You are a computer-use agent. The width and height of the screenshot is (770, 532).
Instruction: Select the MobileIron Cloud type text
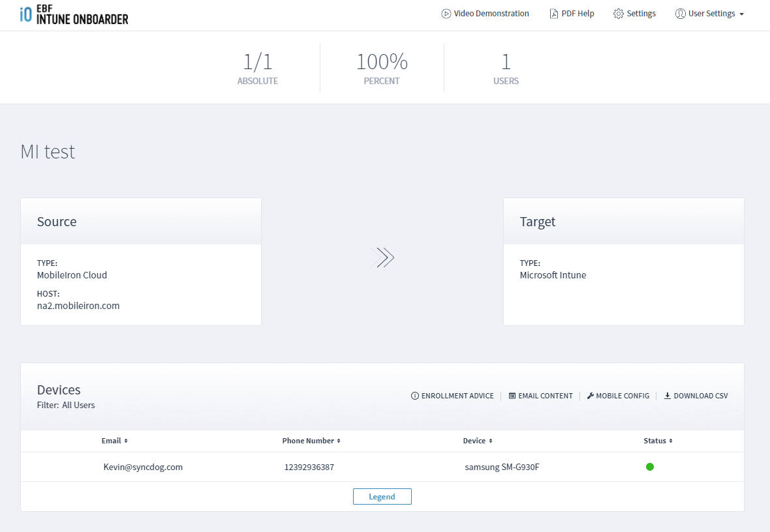72,275
